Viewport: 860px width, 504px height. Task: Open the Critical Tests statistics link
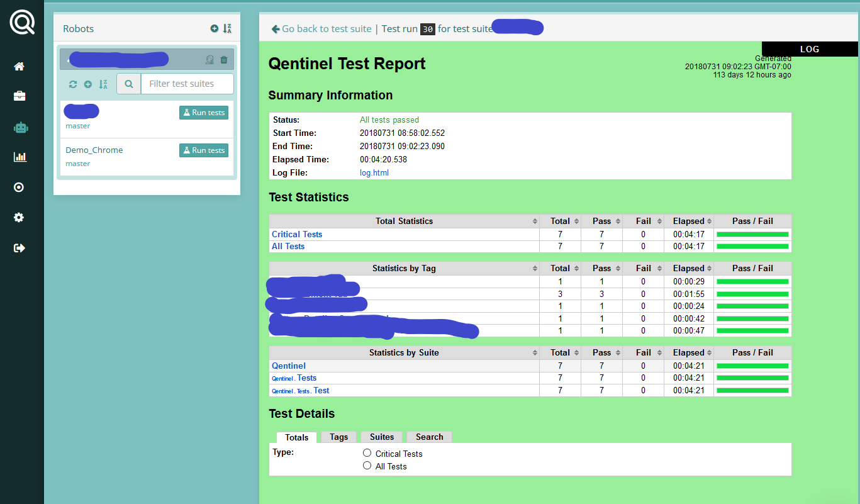coord(297,234)
